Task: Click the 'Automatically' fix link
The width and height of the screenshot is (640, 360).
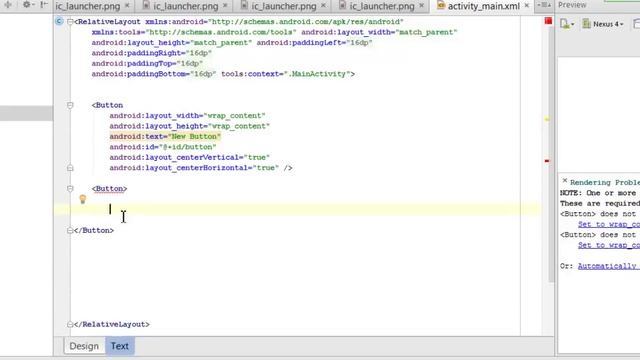Action: [x=608, y=266]
